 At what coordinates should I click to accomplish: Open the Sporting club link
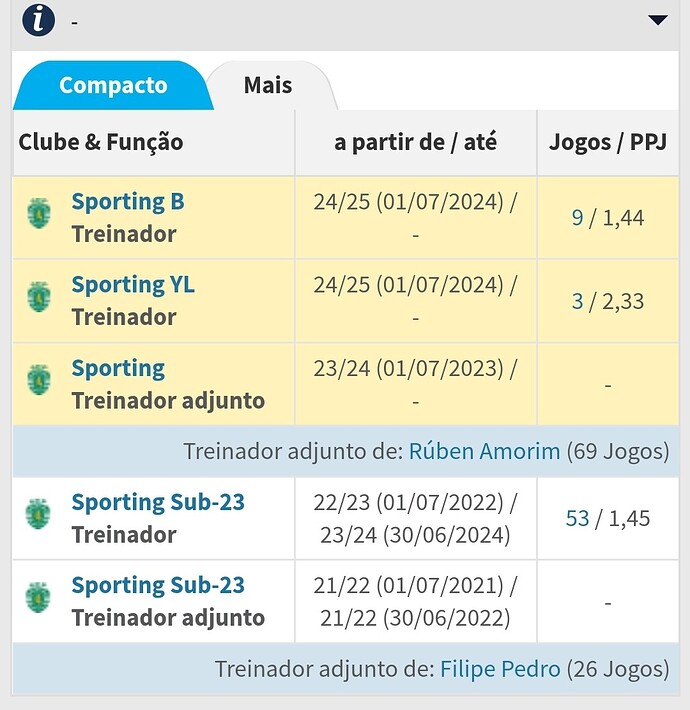[x=118, y=369]
